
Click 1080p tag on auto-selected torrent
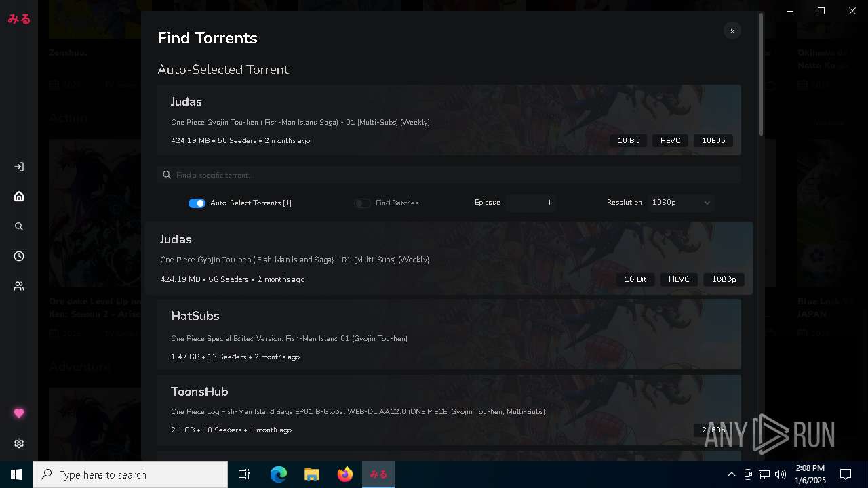(x=713, y=140)
